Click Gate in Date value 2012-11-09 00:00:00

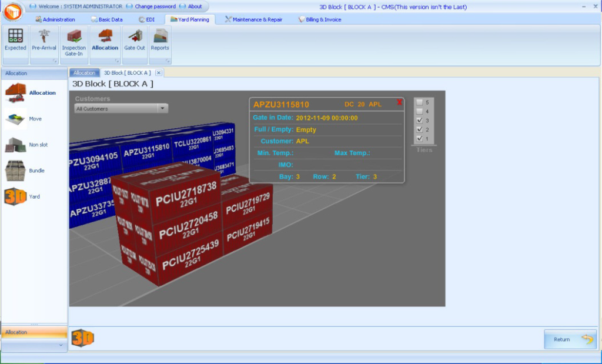(327, 118)
